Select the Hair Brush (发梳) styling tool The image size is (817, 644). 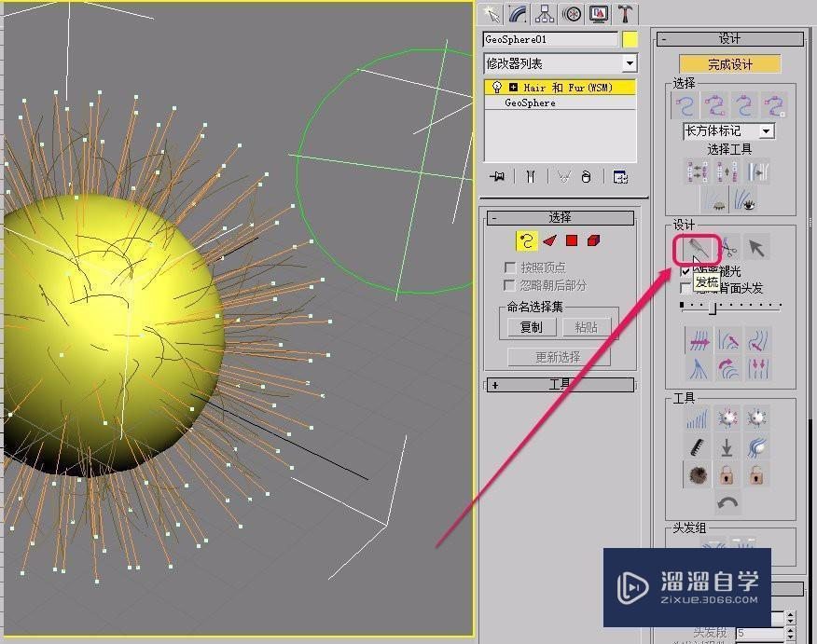(695, 248)
